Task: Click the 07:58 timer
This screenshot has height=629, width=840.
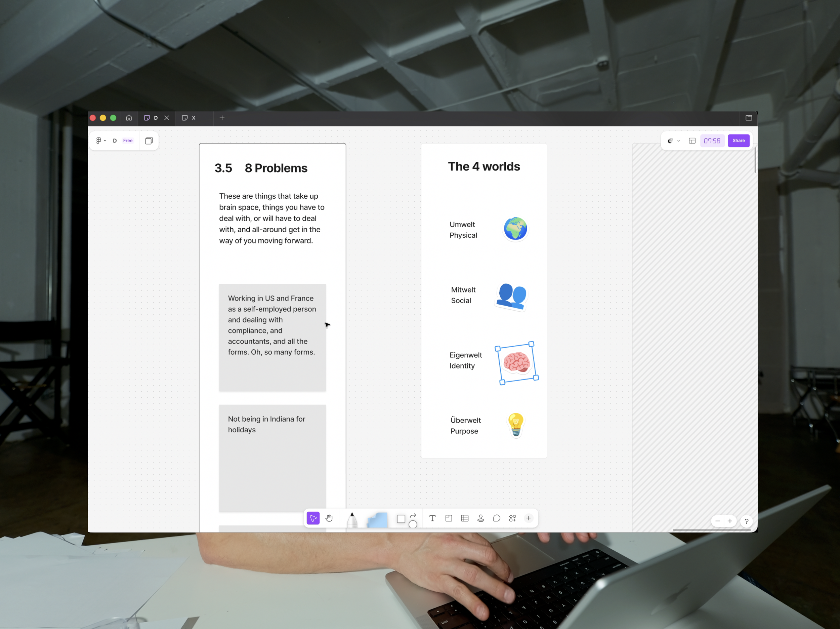Action: tap(712, 141)
